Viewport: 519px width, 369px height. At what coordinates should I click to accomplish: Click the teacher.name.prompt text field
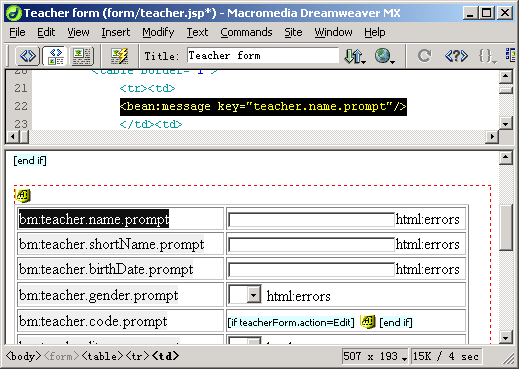point(312,220)
